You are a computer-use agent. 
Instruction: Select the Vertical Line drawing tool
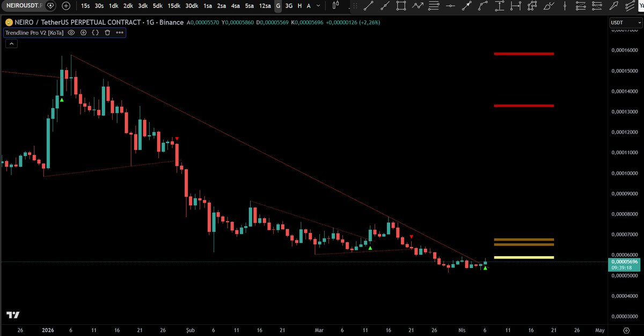pyautogui.click(x=565, y=5)
